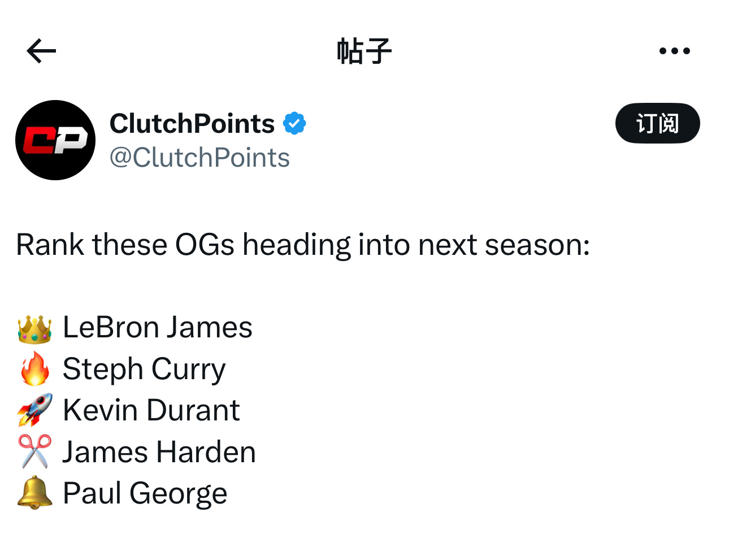The height and width of the screenshot is (560, 729).
Task: Open the ClutchPoints CP logo avatar
Action: 55,140
